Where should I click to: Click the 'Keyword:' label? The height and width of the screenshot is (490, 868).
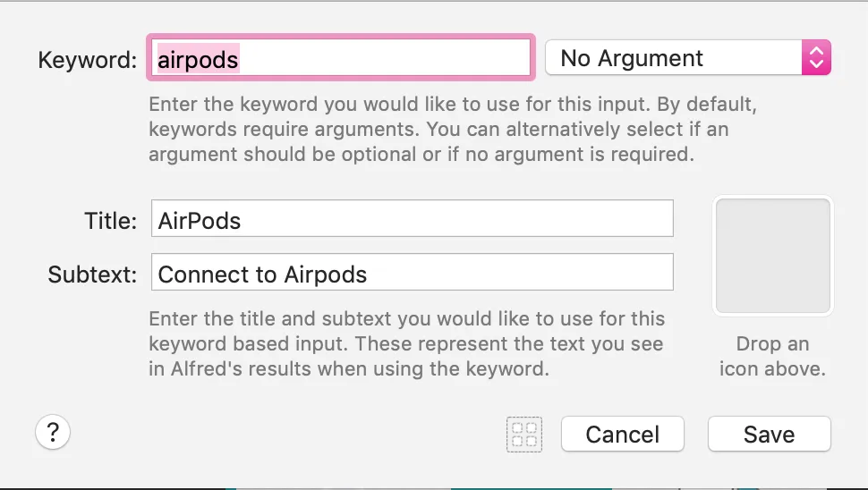88,60
